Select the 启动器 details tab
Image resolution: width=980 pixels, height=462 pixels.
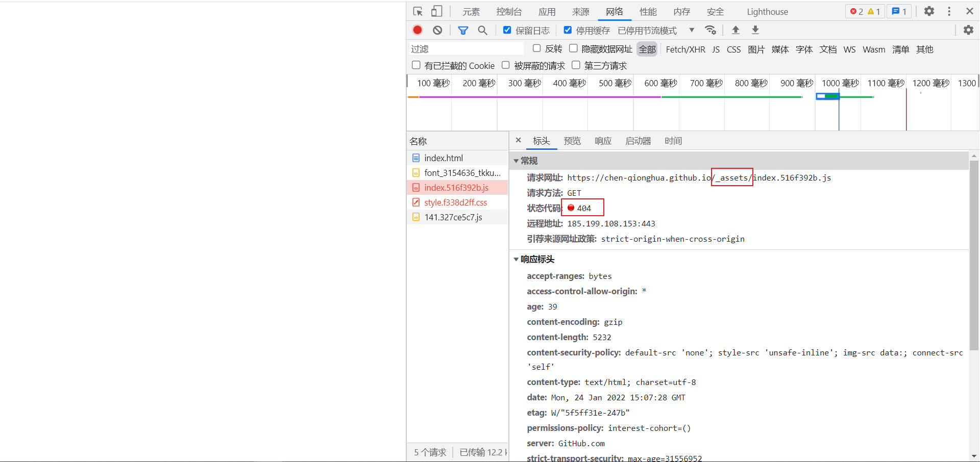(x=638, y=141)
